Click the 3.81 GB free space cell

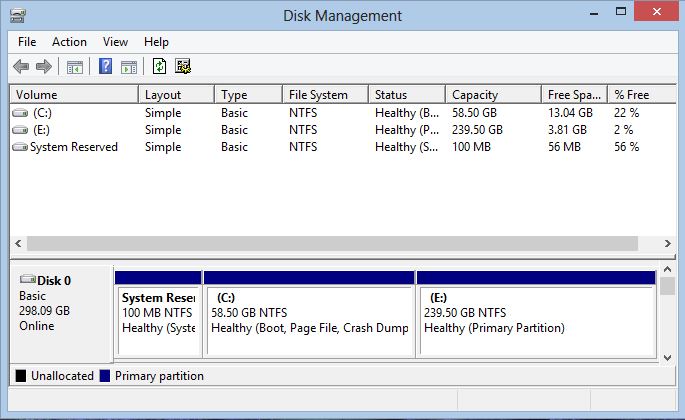567,130
